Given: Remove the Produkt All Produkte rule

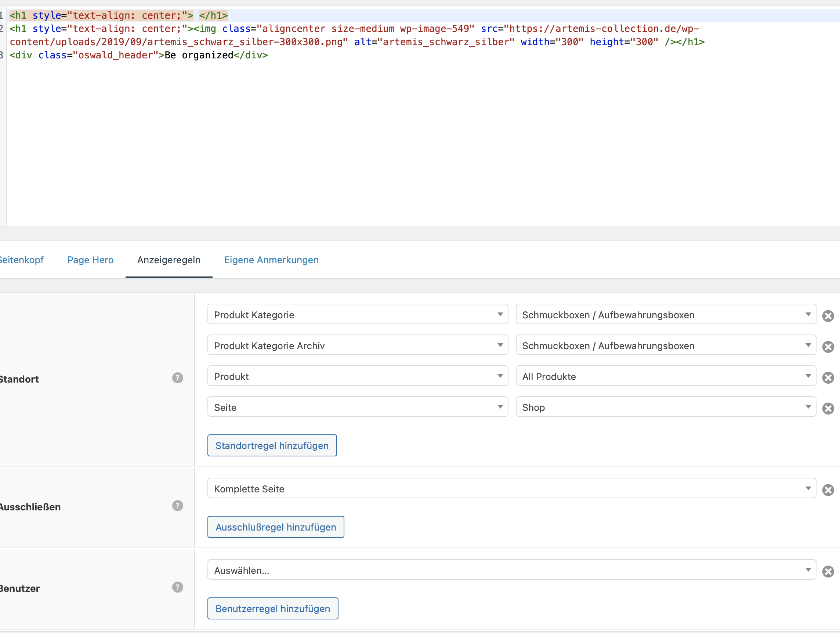Looking at the screenshot, I should 828,377.
